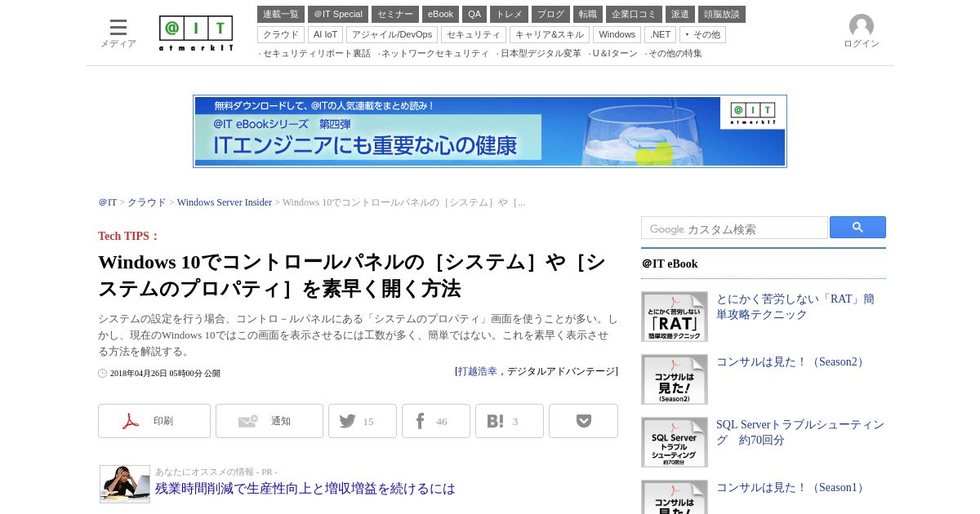The width and height of the screenshot is (980, 514).
Task: Open the @IT Special menu item
Action: [x=338, y=15]
